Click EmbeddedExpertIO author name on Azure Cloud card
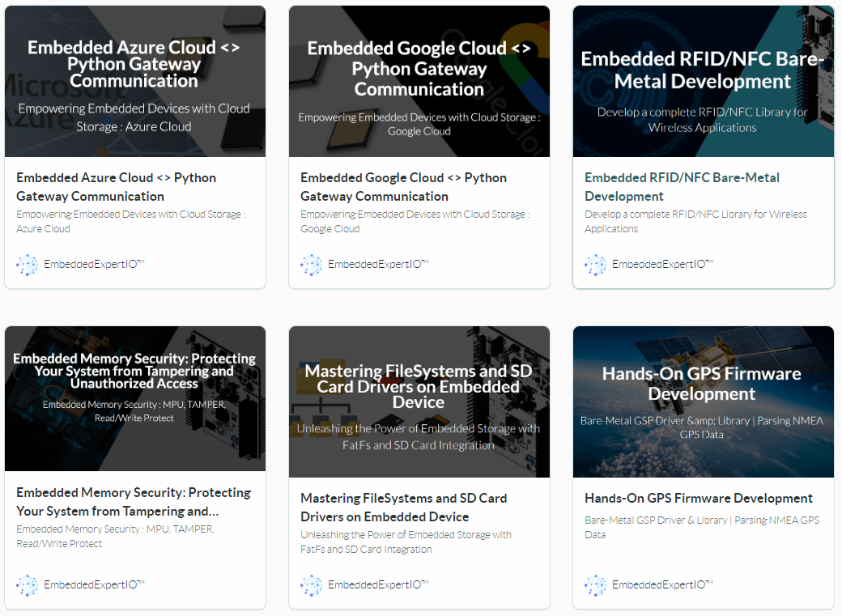The image size is (842, 616). pyautogui.click(x=93, y=265)
